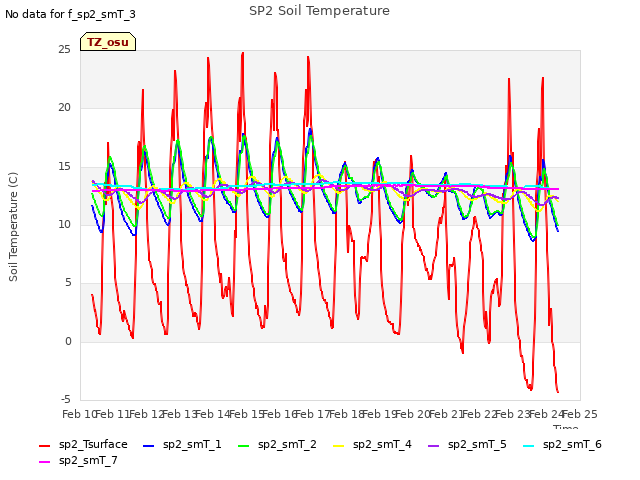Click the green sp2_smT_2 legend swatch
The height and width of the screenshot is (480, 640).
[244, 446]
